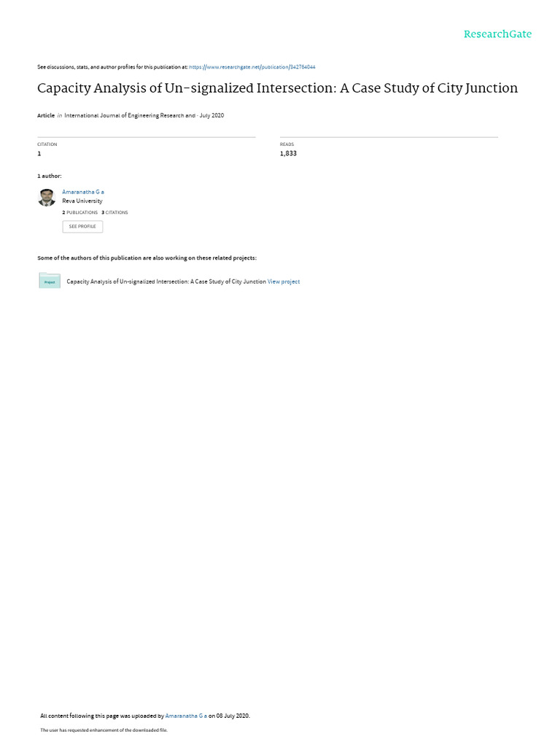The image size is (560, 747).
Task: Select the 2 Publications stat
Action: [79, 212]
